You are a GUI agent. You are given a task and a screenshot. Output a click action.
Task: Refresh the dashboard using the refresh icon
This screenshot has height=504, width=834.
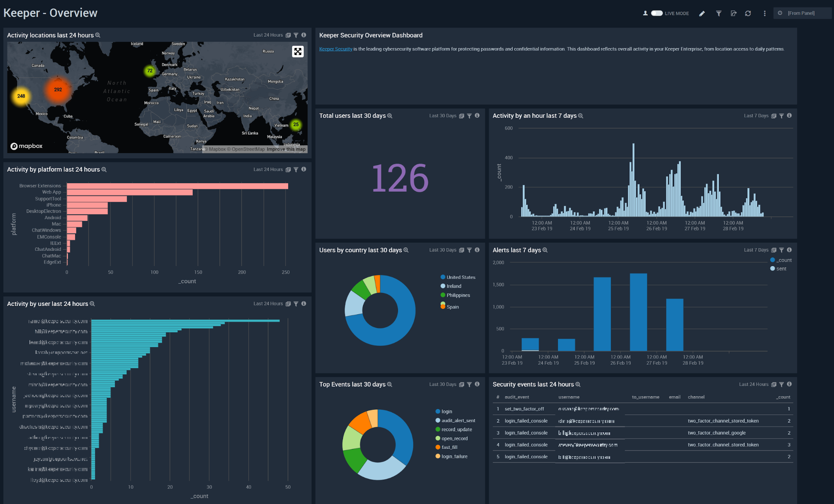[x=748, y=13]
